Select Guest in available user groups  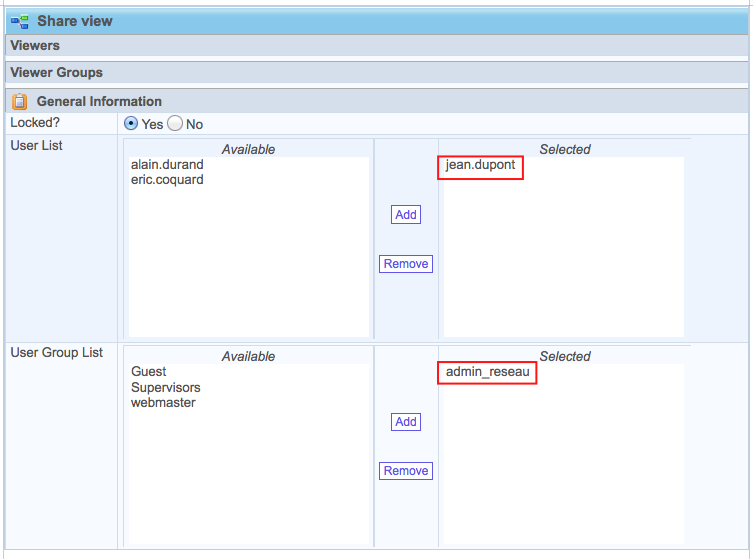149,372
